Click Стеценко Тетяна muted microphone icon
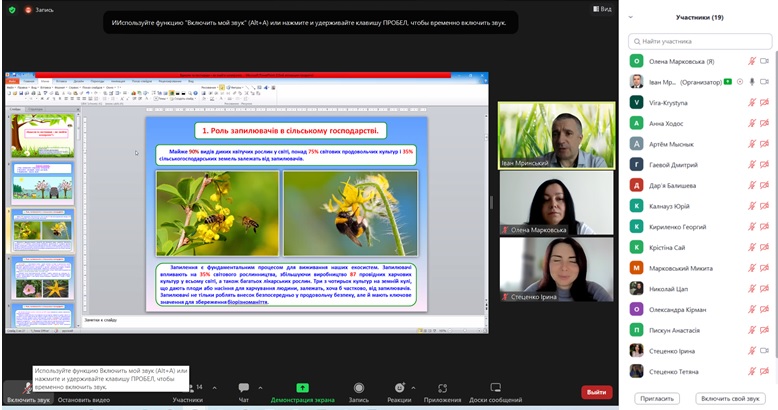The image size is (778, 410). (752, 371)
